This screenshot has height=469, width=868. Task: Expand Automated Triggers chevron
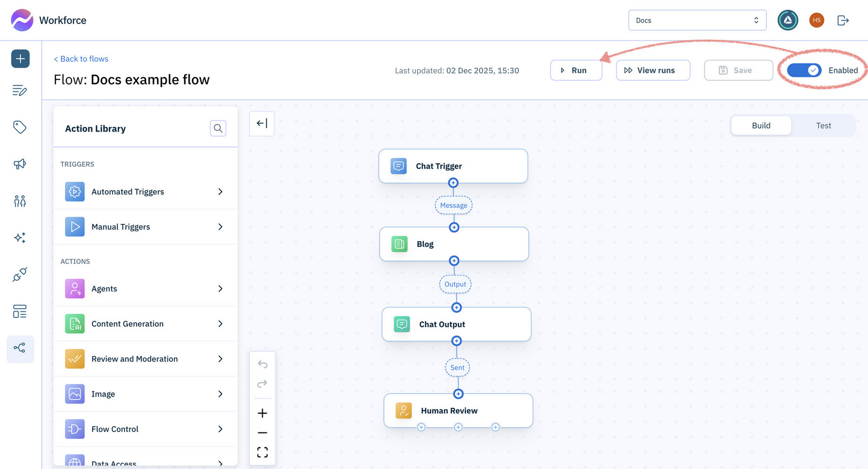[x=220, y=192]
